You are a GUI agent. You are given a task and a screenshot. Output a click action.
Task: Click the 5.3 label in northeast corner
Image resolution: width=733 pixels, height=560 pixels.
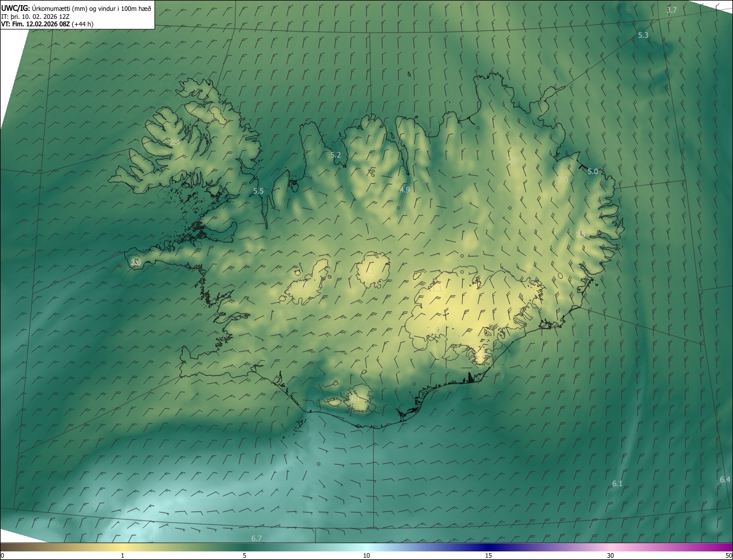(x=643, y=36)
